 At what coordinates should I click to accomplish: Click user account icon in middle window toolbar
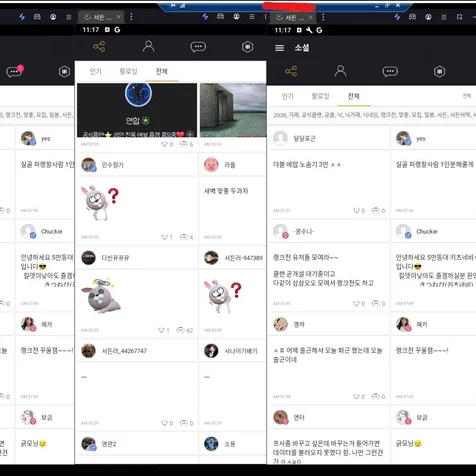click(x=236, y=16)
